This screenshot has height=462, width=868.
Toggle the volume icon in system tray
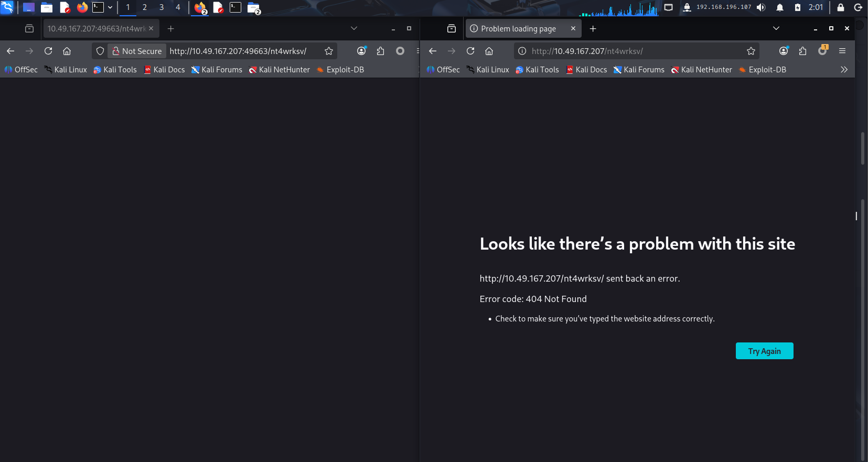click(761, 7)
